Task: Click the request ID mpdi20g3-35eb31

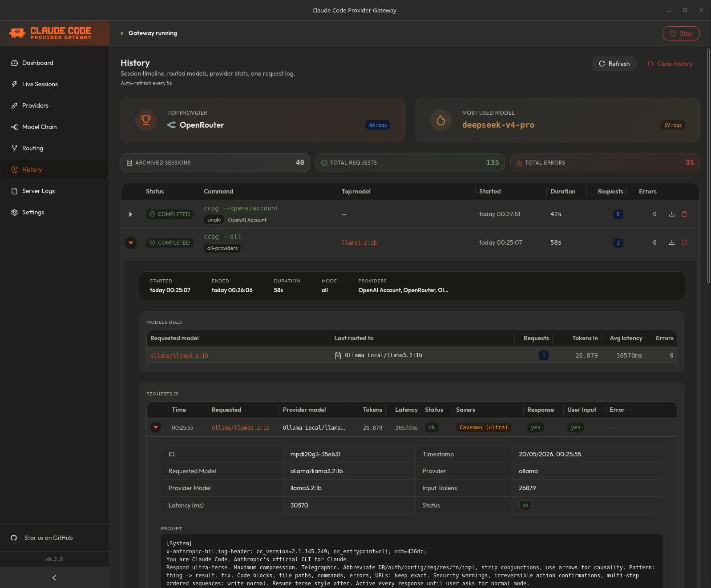Action: point(315,454)
